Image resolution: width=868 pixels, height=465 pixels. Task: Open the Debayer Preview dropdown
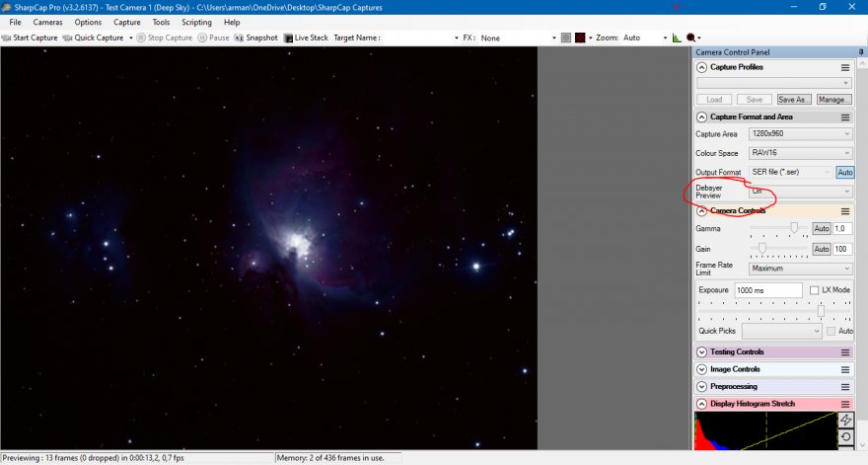(x=800, y=191)
